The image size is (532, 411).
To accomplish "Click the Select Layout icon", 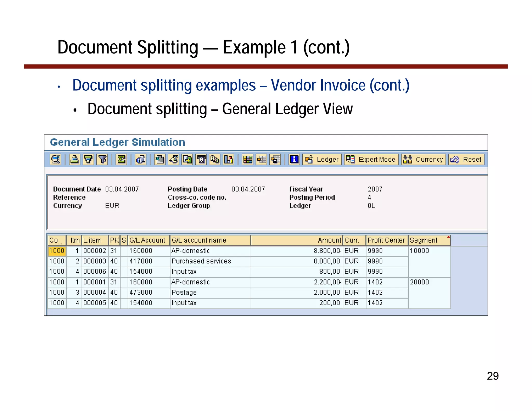I will click(x=261, y=159).
